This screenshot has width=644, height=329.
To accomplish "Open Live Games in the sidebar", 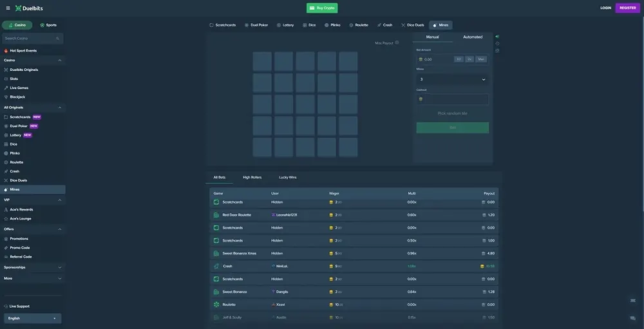I will (x=19, y=88).
